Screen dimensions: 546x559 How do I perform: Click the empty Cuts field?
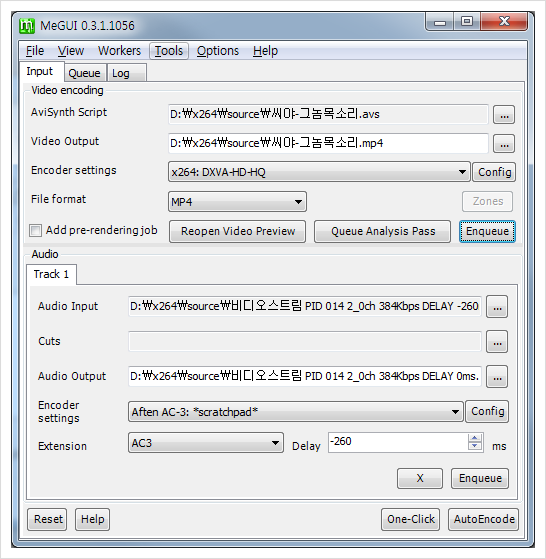[x=305, y=341]
